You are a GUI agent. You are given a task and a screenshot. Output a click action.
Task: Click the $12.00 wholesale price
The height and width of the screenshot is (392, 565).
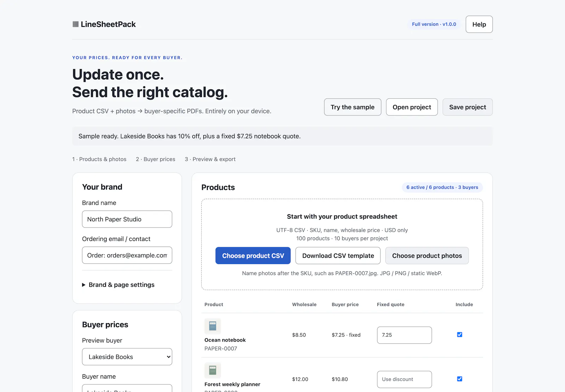(300, 379)
